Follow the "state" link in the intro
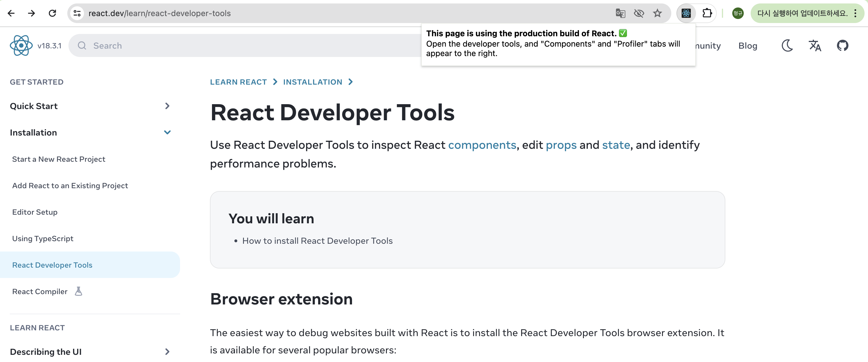 pos(616,145)
